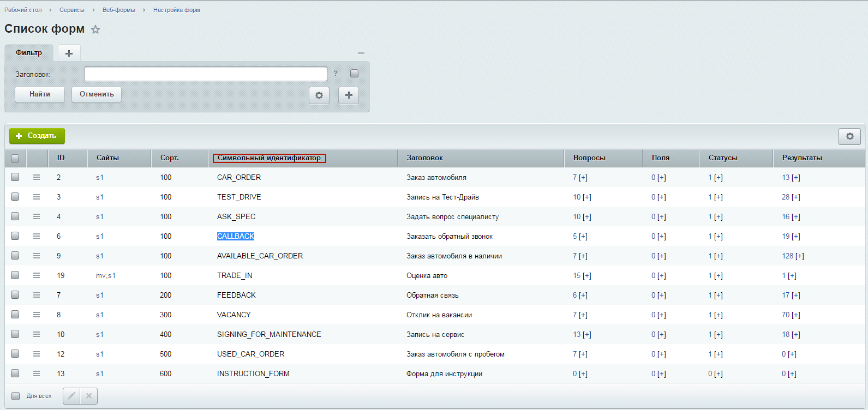Check the VACANCY row checkbox
This screenshot has height=410, width=868.
tap(15, 315)
